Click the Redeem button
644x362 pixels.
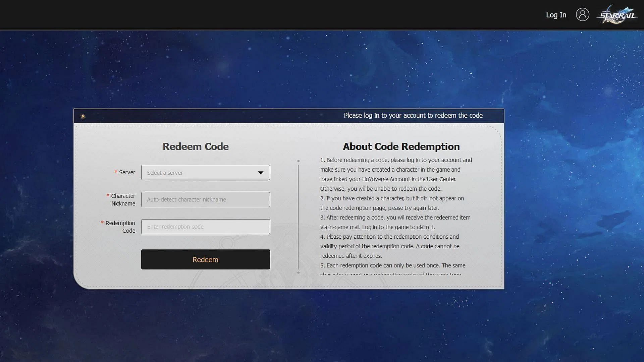[205, 259]
